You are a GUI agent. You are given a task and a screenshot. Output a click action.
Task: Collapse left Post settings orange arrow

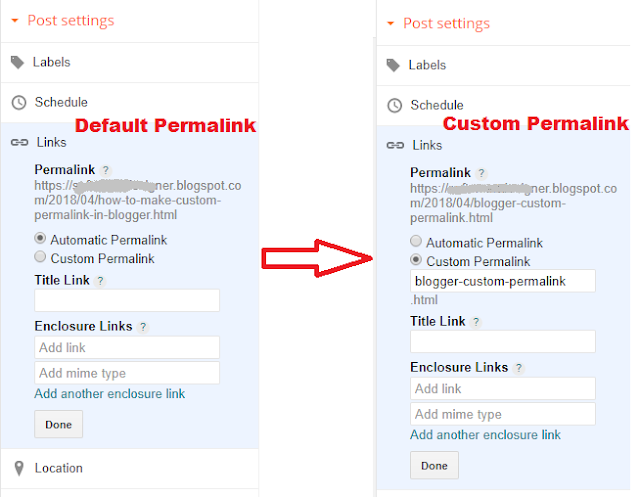tap(15, 20)
